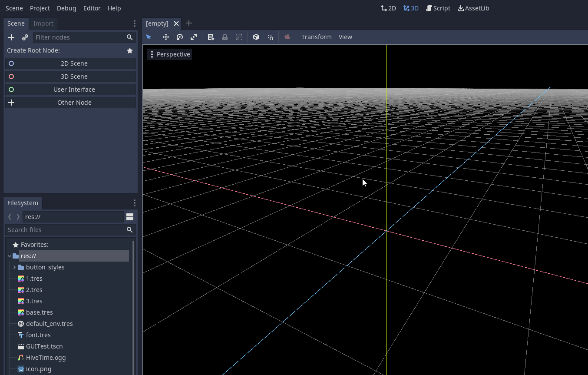Toggle FileSystem split view mode button

[129, 217]
